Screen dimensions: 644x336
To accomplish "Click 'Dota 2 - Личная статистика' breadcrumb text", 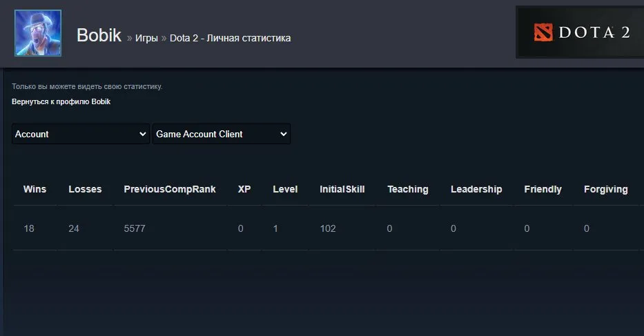I will click(x=230, y=38).
